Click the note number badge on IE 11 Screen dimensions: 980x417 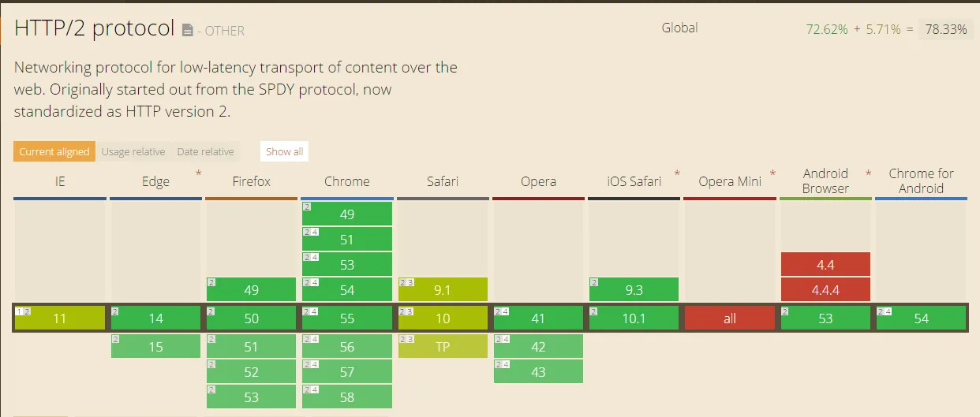[24, 311]
